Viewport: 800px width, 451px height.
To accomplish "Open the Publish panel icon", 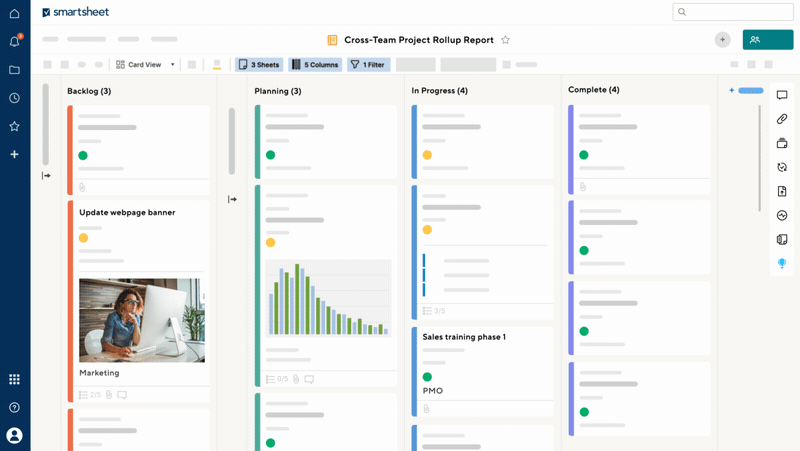I will point(782,191).
